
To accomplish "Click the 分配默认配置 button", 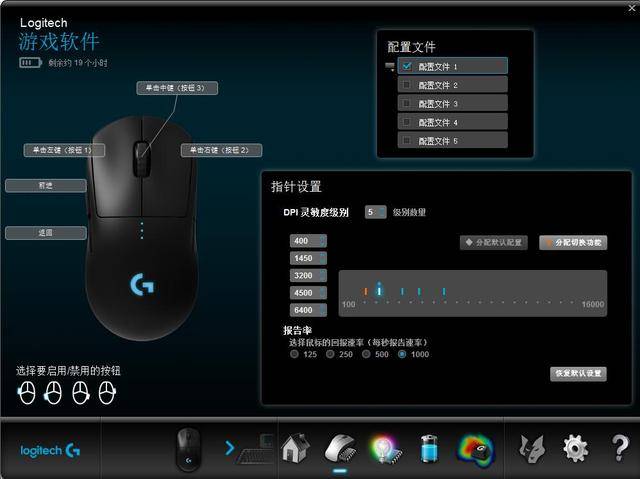I will (494, 242).
